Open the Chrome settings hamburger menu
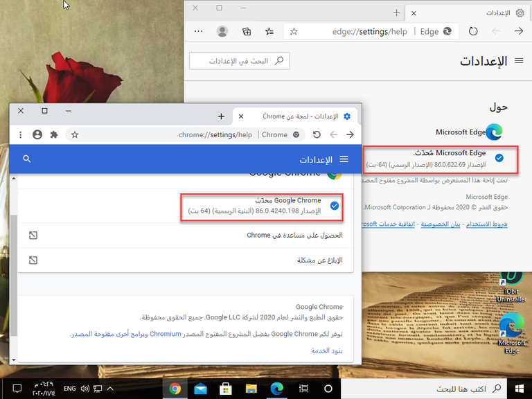 tap(344, 159)
